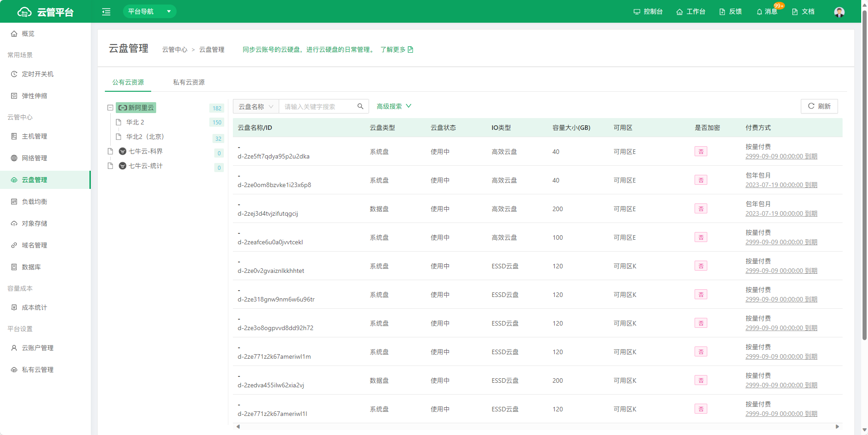
Task: Select 新阿里云 in the tree
Action: pyautogui.click(x=136, y=108)
